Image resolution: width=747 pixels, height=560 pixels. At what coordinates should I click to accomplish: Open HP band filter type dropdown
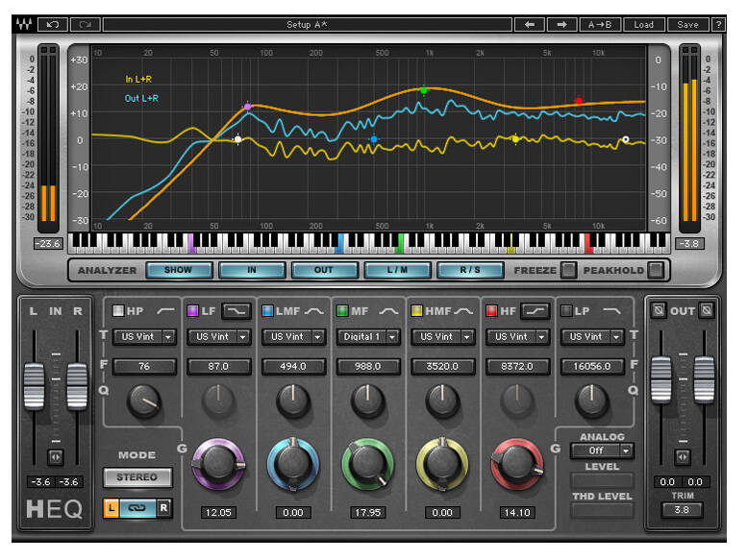144,337
